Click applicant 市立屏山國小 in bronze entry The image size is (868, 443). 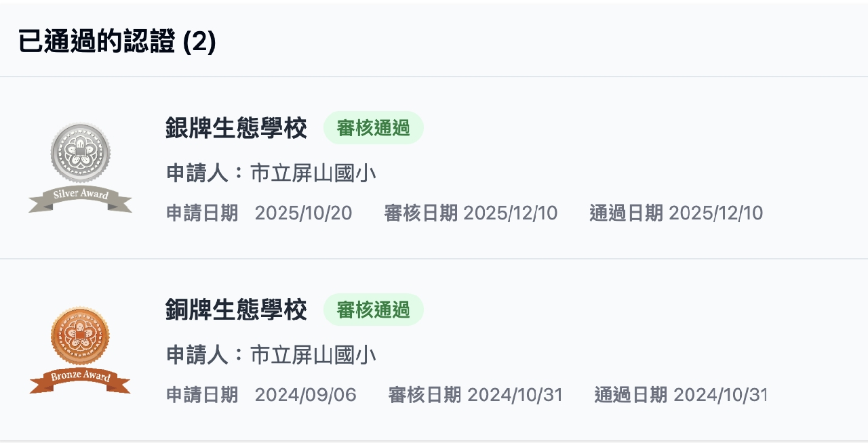[x=313, y=355]
